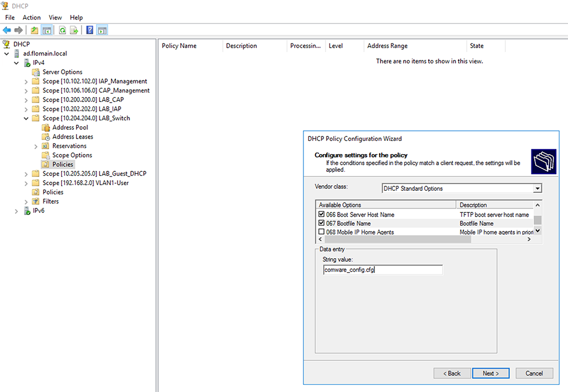Check option 068 Mobile IP Home Agents
Viewport: 568px width, 392px height.
pos(322,232)
